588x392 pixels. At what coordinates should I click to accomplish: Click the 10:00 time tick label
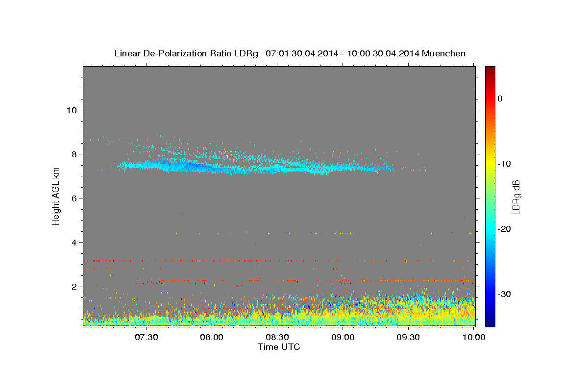pos(474,337)
